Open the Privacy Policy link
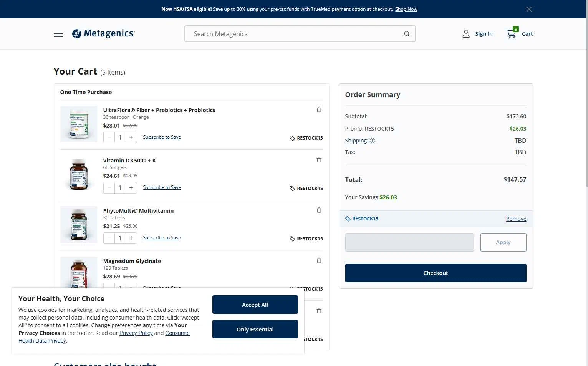The image size is (588, 366). click(136, 333)
